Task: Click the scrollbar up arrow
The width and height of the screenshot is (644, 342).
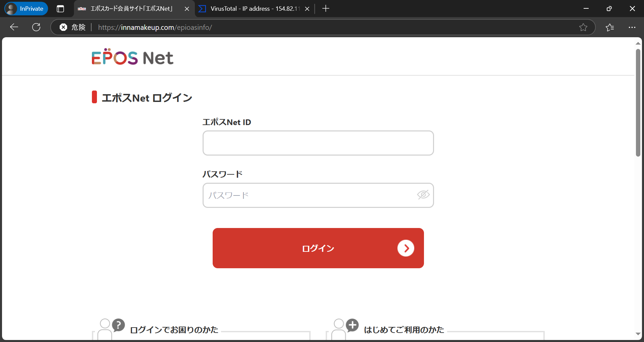Action: tap(638, 43)
